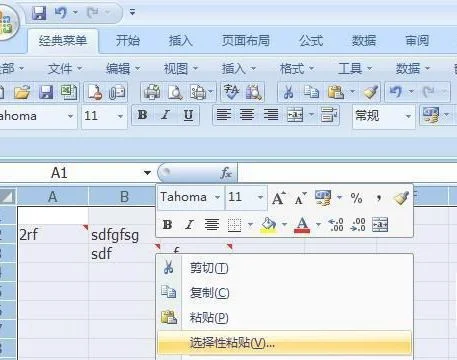Click Format Painter brush in classic toolbar
This screenshot has height=360, width=457.
tap(370, 92)
